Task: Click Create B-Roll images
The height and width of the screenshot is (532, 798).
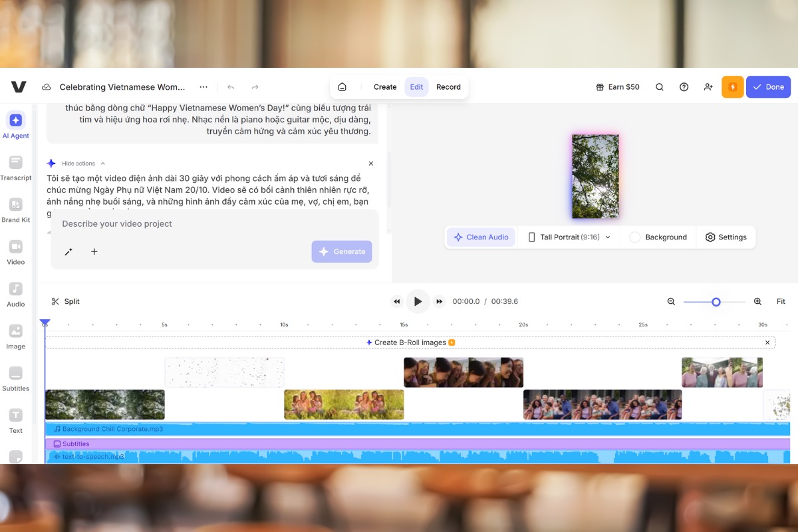Action: coord(410,342)
